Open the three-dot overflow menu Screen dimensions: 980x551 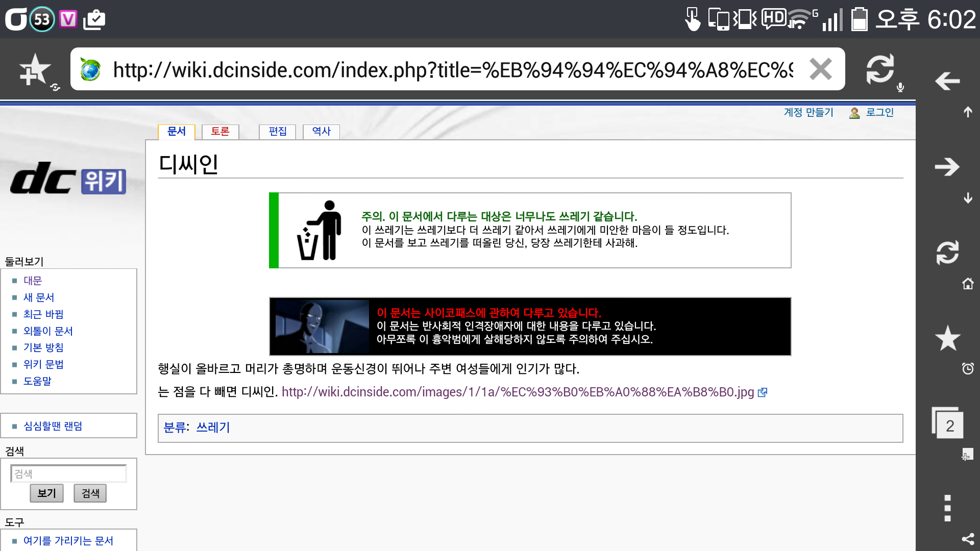click(947, 508)
